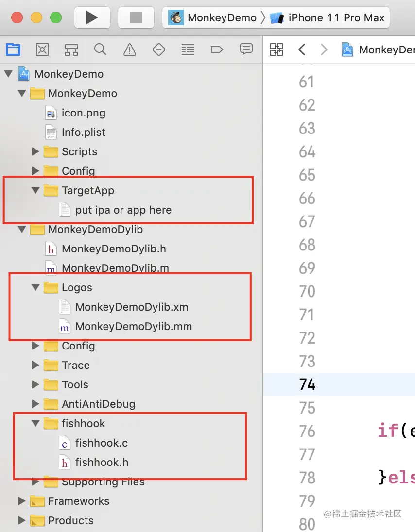Expand the AntiAntiDebug folder
Screen dimensions: 415x532
click(x=35, y=404)
